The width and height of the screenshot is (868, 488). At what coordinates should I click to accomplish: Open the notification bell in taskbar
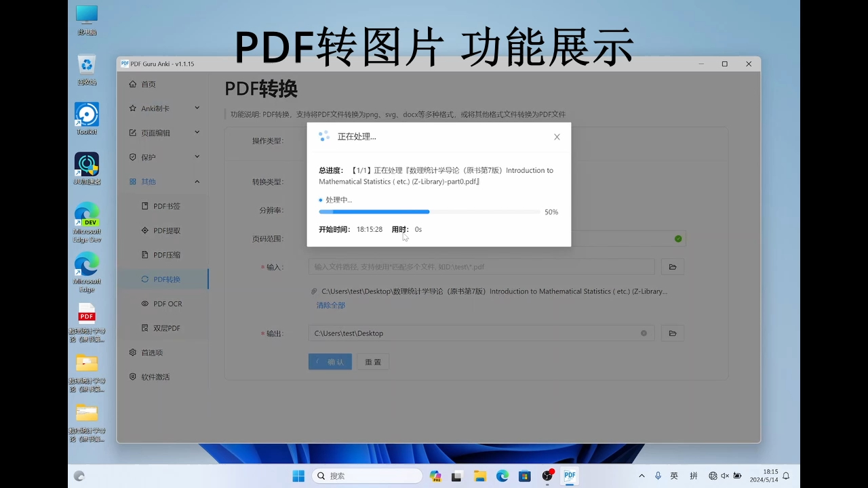pos(786,476)
